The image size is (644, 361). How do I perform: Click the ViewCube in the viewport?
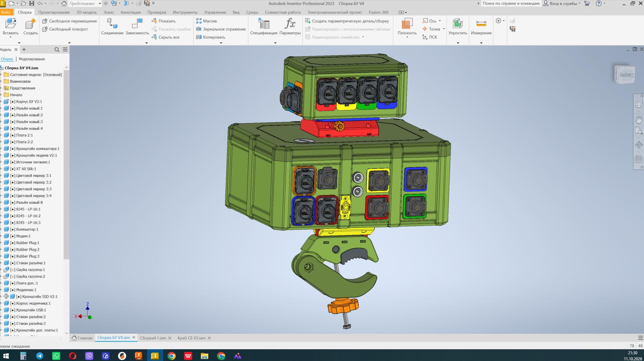(x=624, y=74)
